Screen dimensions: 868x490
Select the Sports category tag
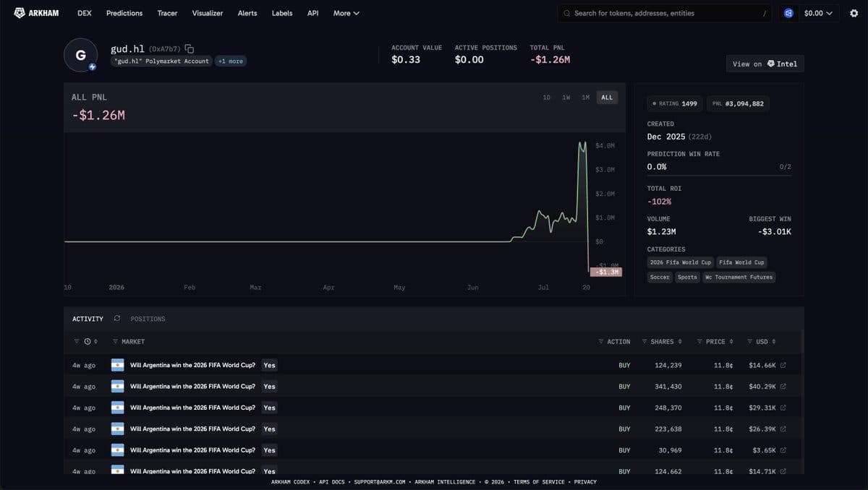coord(688,277)
